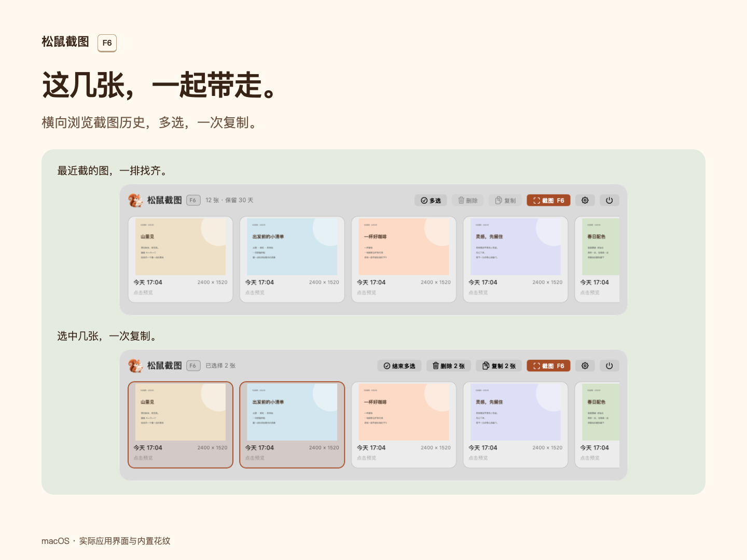Screen dimensions: 747x560
Task: Click the F6 shortcut badge beside '已选择 2 张'
Action: pyautogui.click(x=193, y=366)
